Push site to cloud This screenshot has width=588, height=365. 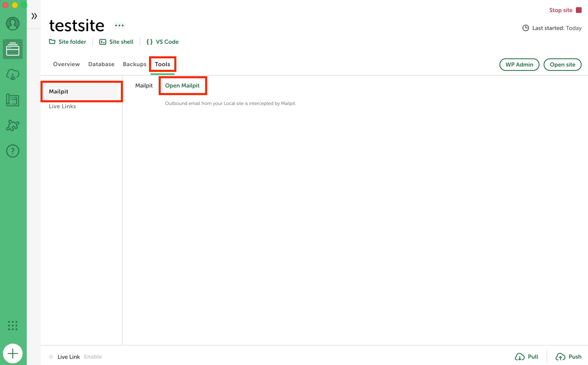point(568,357)
